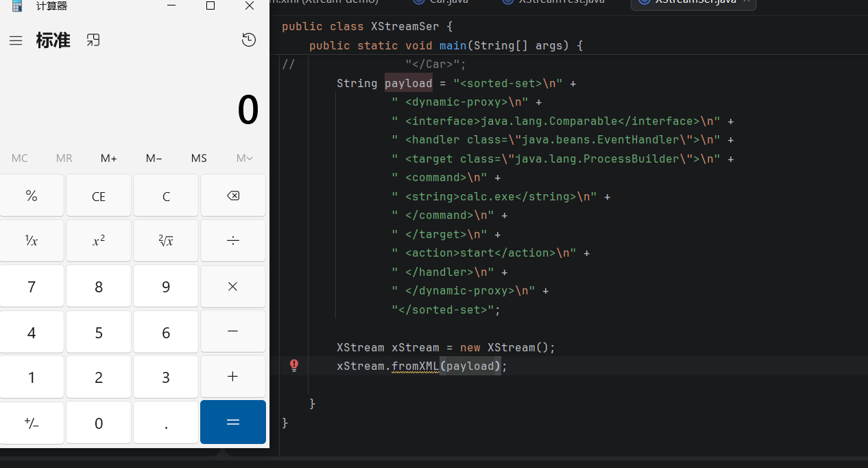
Task: Click digit 2 on Calculator
Action: [99, 377]
